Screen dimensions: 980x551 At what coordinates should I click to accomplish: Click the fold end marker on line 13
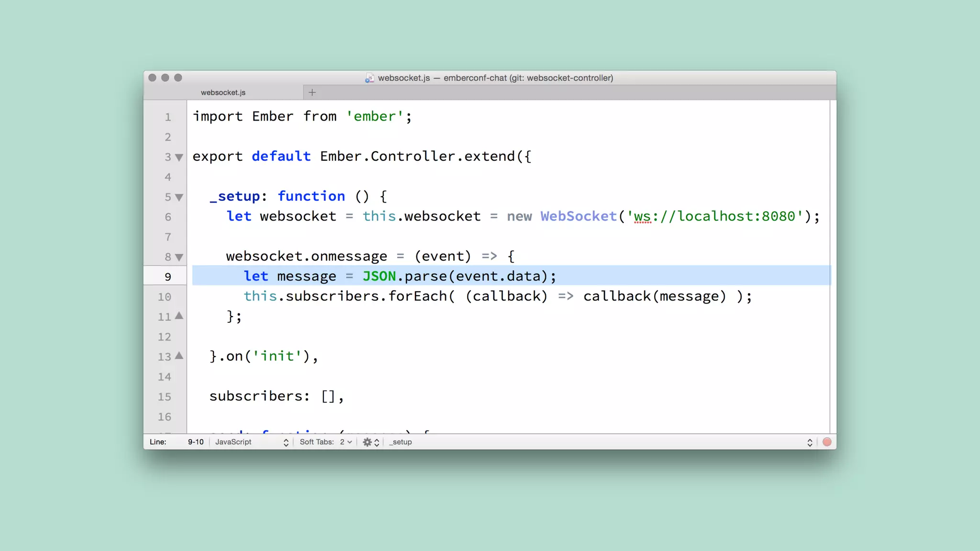(x=179, y=355)
